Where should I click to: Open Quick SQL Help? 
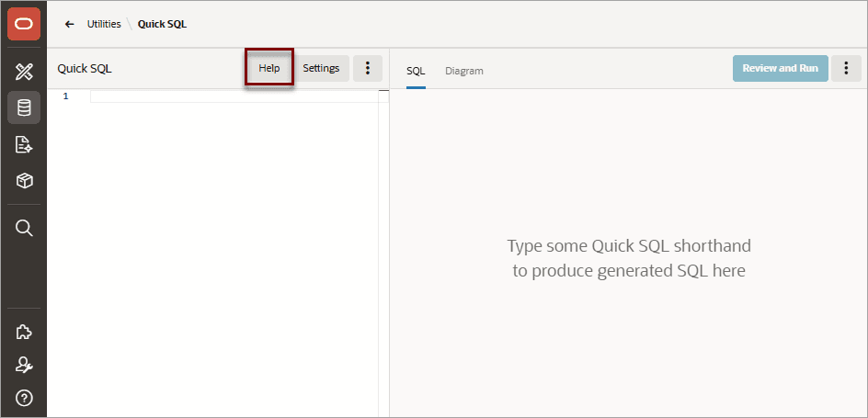[269, 69]
